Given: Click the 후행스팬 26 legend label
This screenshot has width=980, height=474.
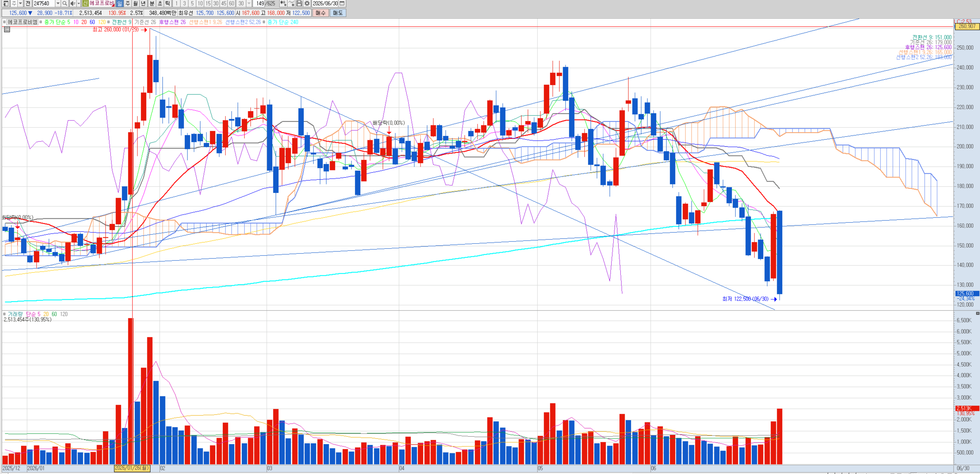Looking at the screenshot, I should coord(172,22).
